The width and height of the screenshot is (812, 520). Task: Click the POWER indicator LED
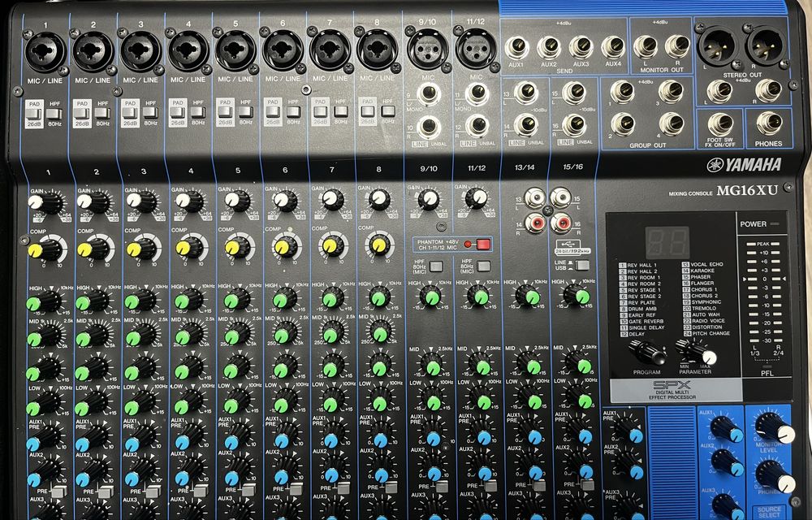pyautogui.click(x=775, y=223)
